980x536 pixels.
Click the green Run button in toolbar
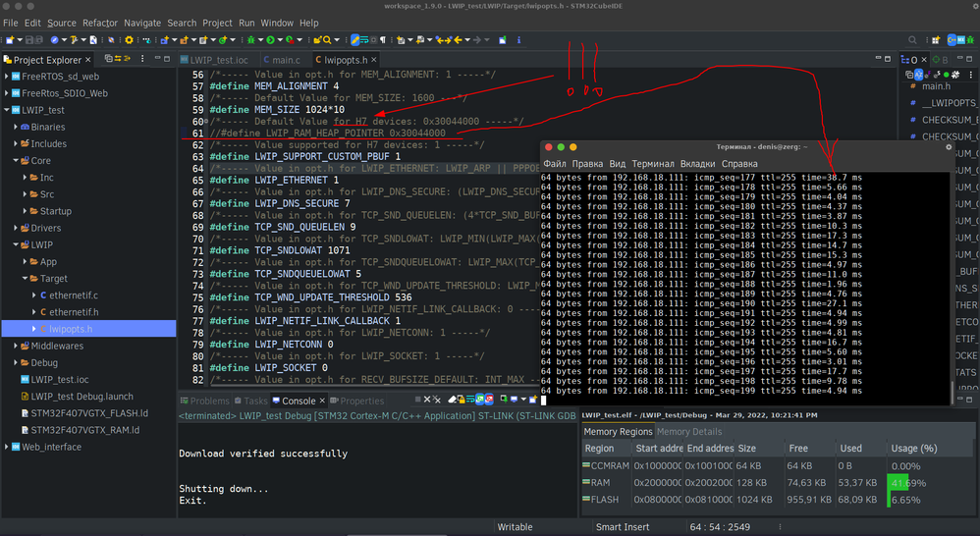(271, 40)
